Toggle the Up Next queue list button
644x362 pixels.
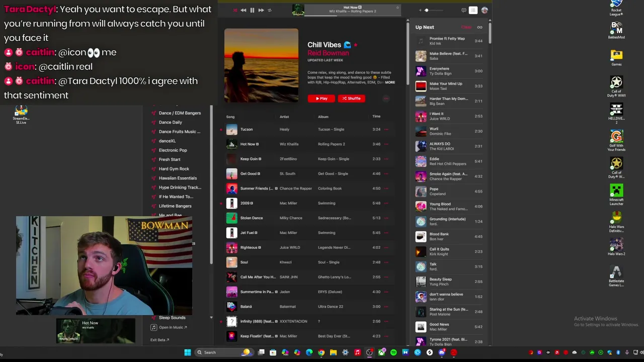point(473,10)
